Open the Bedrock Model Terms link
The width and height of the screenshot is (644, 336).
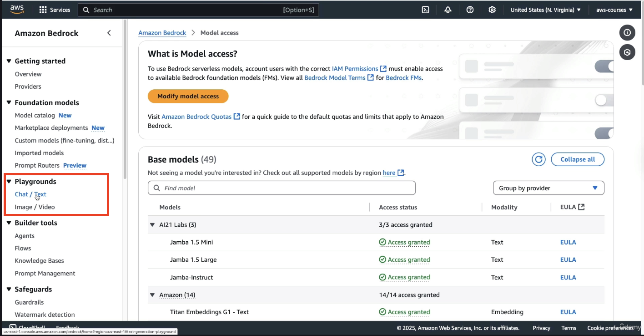coord(335,78)
